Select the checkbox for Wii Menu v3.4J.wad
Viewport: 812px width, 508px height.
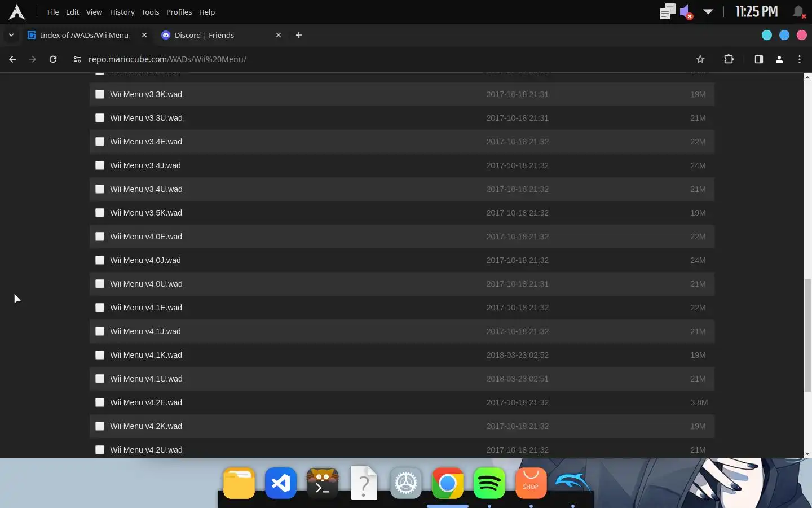coord(100,165)
